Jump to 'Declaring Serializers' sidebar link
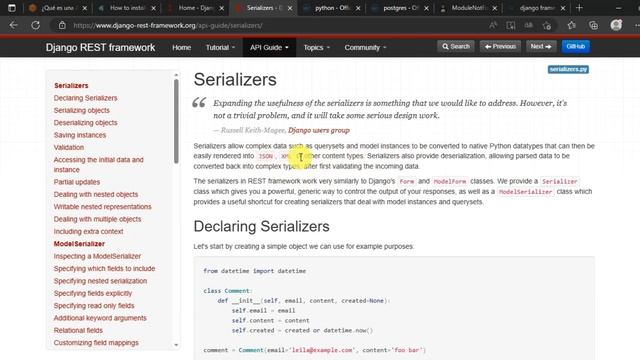The image size is (640, 360). click(85, 98)
